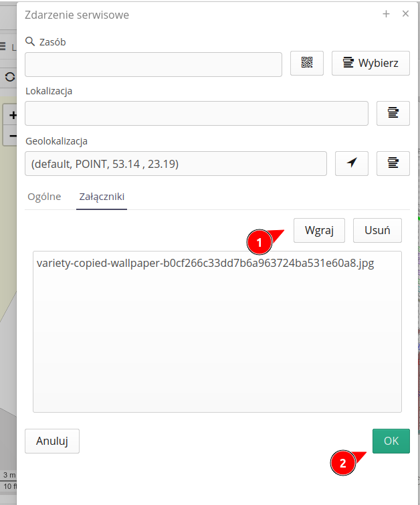Switch to the Ogólne tab
The image size is (420, 505).
(x=44, y=197)
